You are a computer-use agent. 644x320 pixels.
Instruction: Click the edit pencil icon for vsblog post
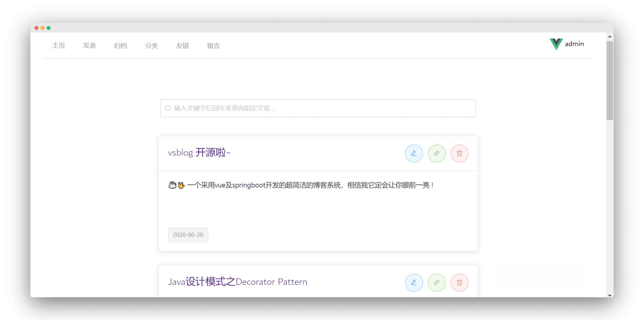[414, 153]
